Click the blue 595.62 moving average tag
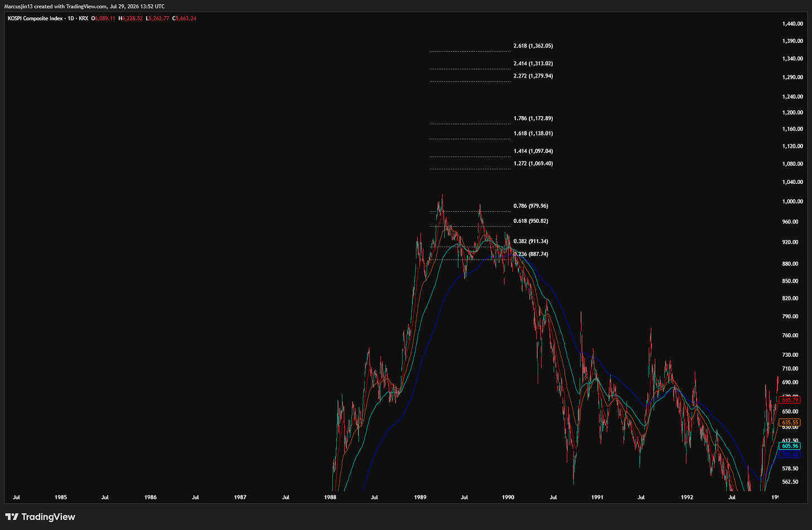This screenshot has height=530, width=812. point(790,454)
